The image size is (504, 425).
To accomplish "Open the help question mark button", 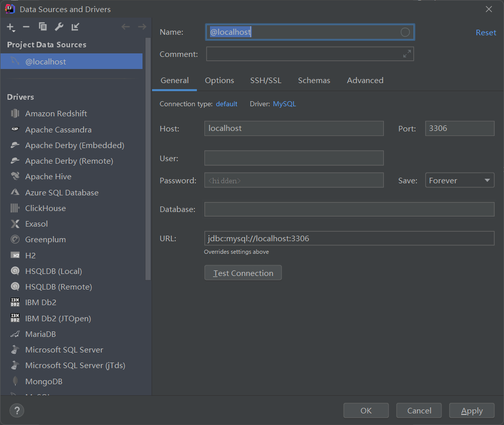I will 17,410.
